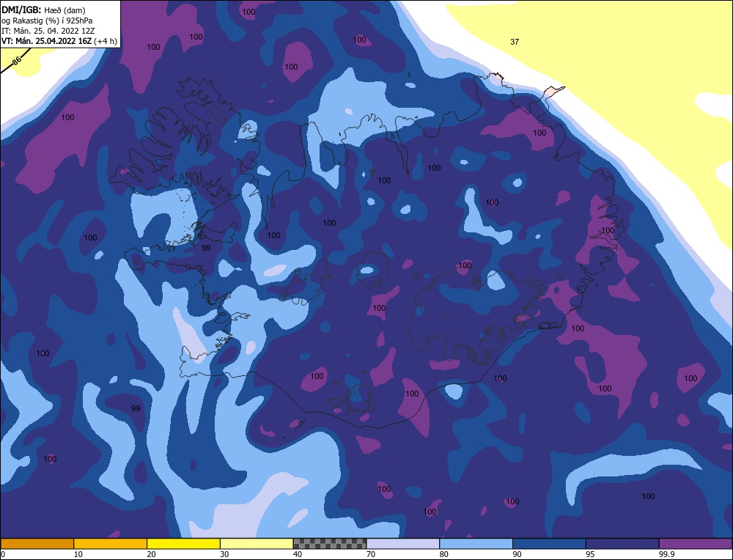Click the '37' humidity value in yellow area
The height and width of the screenshot is (560, 733).
tap(515, 42)
